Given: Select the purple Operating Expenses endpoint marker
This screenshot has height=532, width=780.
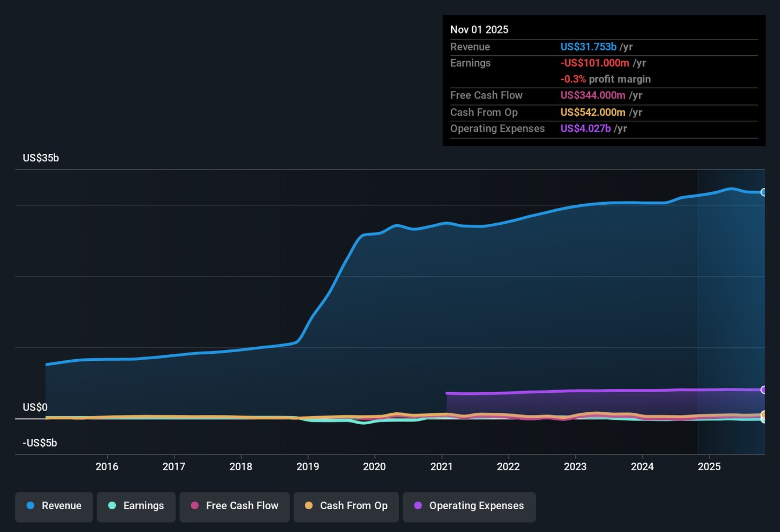Looking at the screenshot, I should coord(764,390).
